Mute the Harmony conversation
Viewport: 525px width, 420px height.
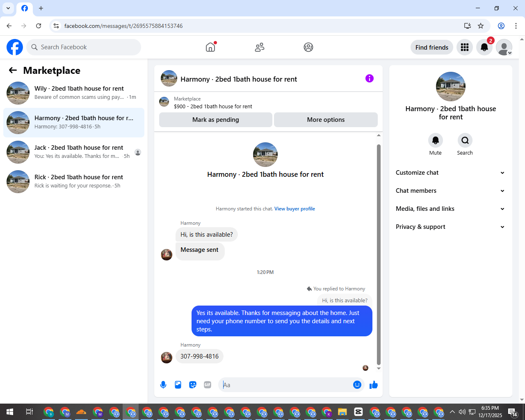(436, 140)
